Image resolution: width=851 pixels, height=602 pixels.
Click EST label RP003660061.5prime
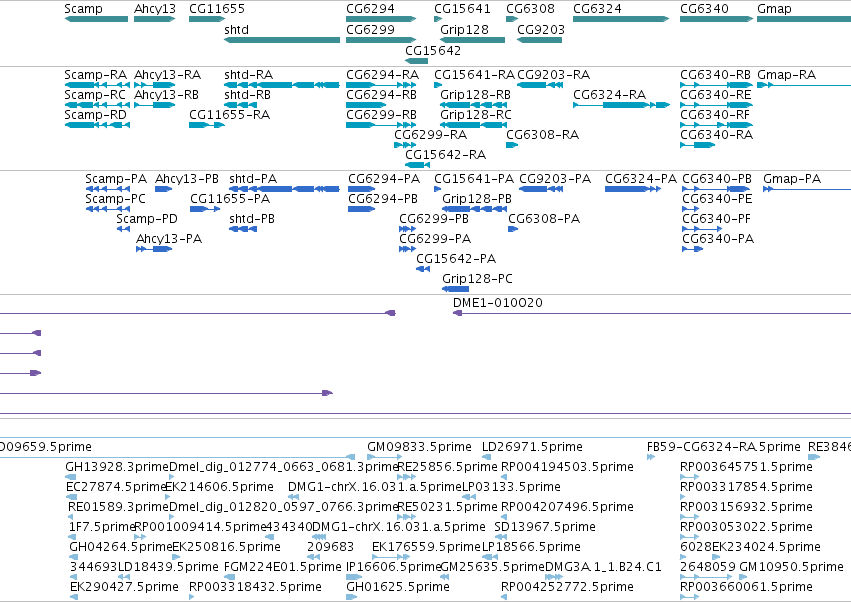coord(746,587)
